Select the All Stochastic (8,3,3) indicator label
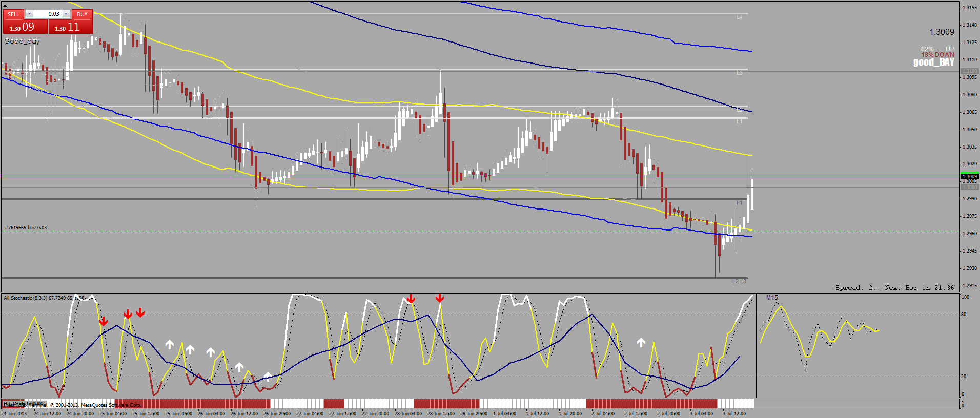Viewport: 980px width, 418px height. [26, 298]
